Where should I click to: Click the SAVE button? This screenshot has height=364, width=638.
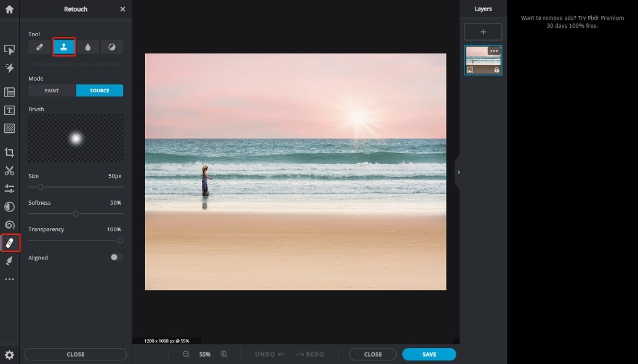coord(429,354)
